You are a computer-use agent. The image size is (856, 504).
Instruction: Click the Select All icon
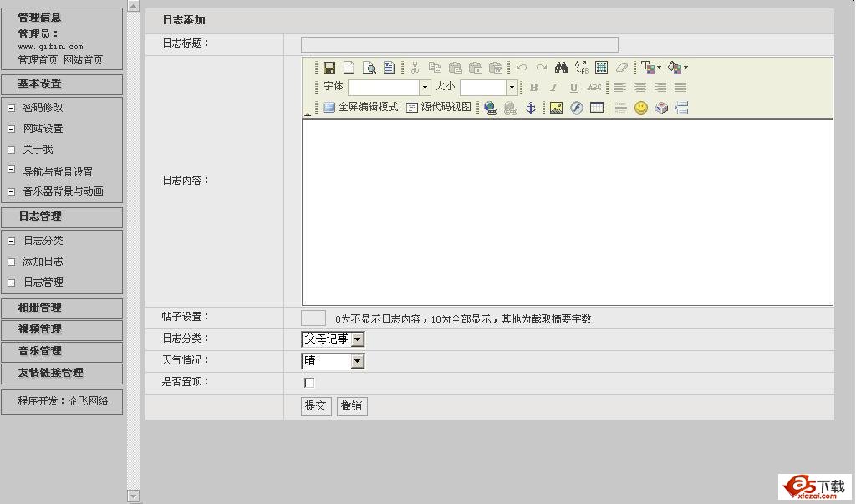(602, 67)
